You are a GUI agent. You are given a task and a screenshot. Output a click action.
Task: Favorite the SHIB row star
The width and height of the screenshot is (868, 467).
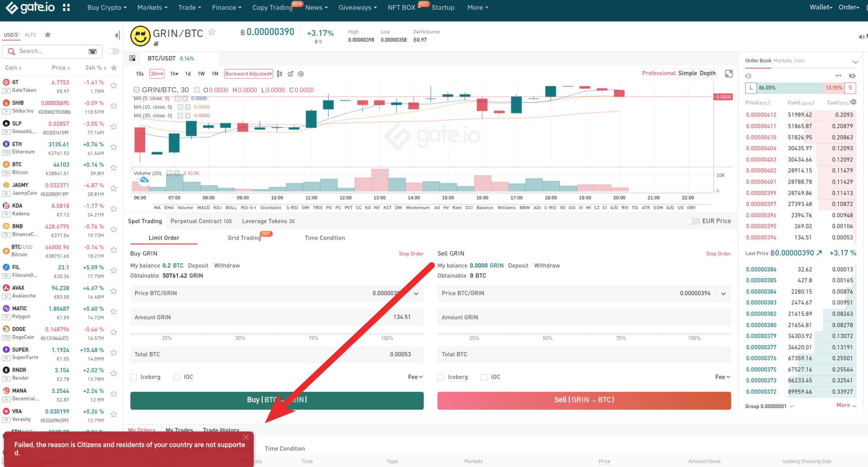click(114, 106)
